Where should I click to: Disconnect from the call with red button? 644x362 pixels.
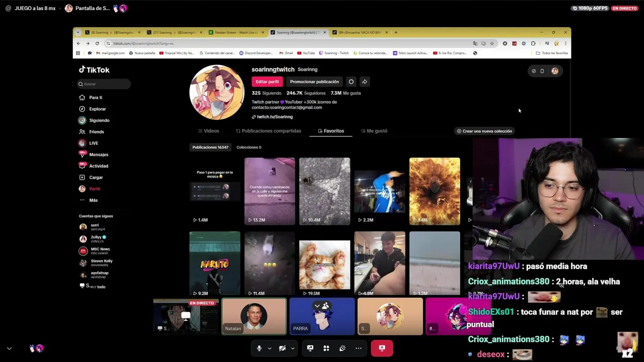[x=382, y=348]
